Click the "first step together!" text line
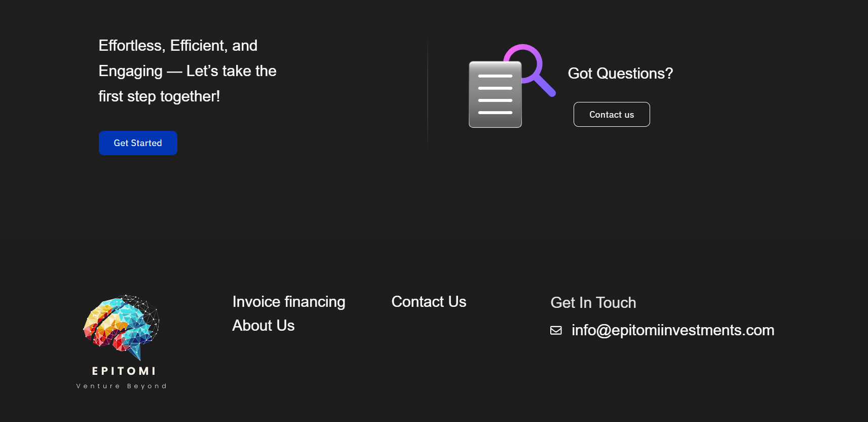Screen dimensions: 868x422 pyautogui.click(x=159, y=96)
